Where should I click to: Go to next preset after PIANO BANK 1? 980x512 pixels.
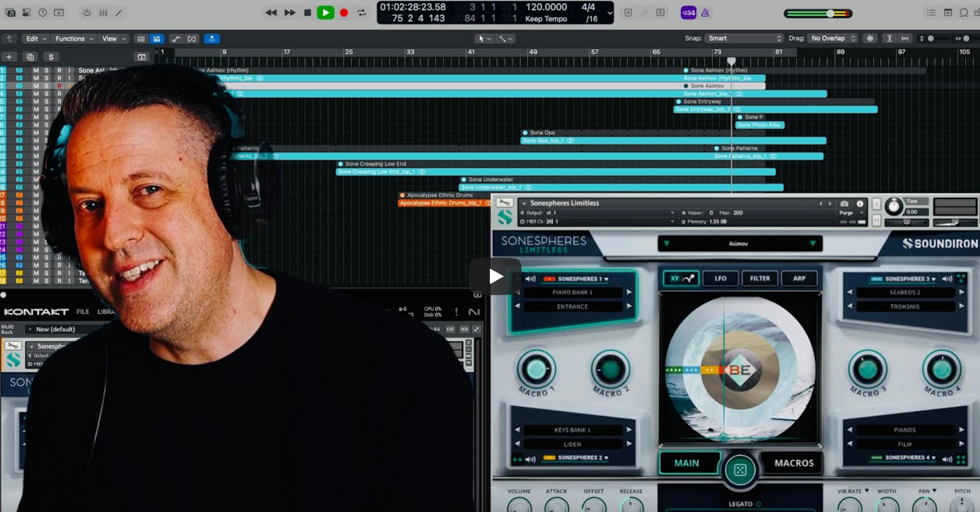(629, 292)
